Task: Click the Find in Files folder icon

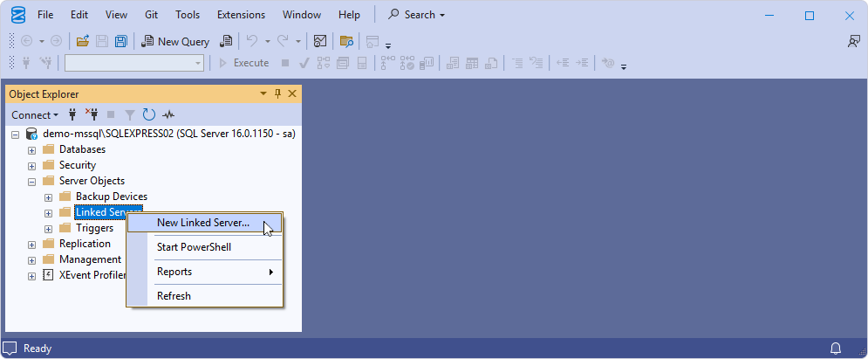Action: pyautogui.click(x=346, y=41)
